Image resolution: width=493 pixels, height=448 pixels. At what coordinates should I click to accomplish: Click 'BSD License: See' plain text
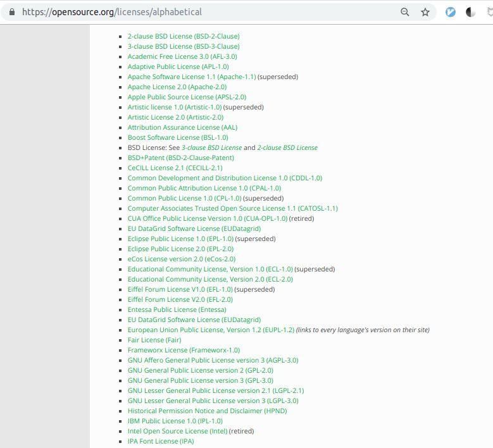coord(154,148)
